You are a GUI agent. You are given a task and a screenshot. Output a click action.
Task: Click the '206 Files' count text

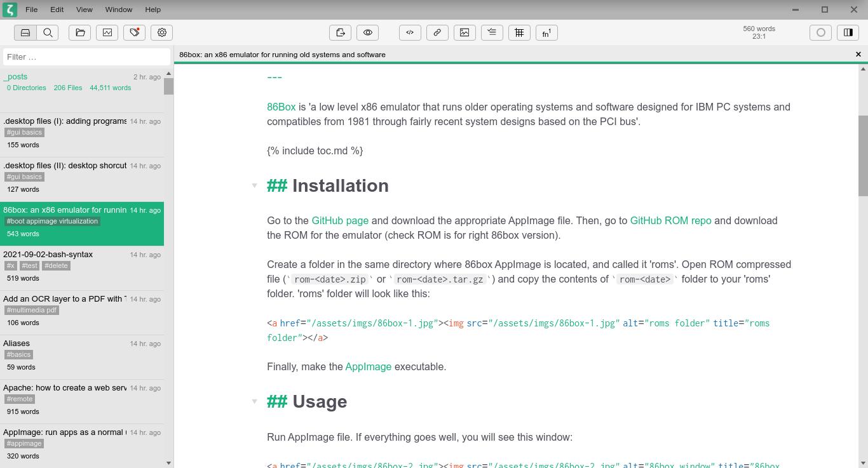68,88
